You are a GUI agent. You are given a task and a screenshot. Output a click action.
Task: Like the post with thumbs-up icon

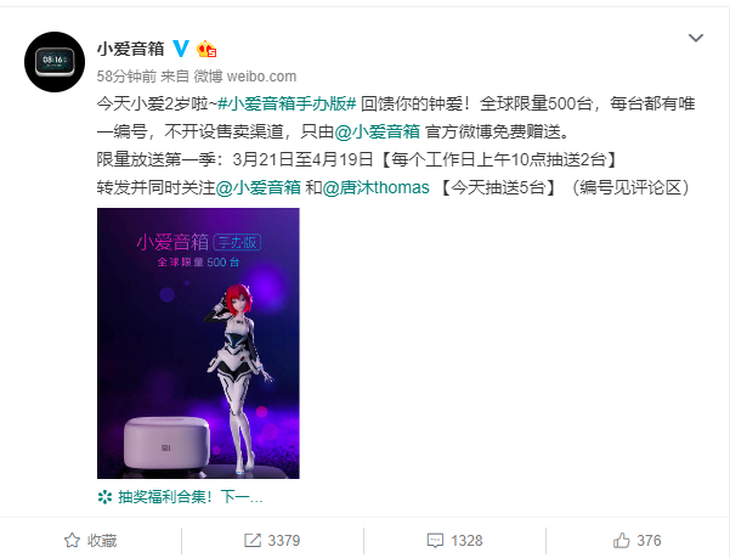[x=621, y=540]
